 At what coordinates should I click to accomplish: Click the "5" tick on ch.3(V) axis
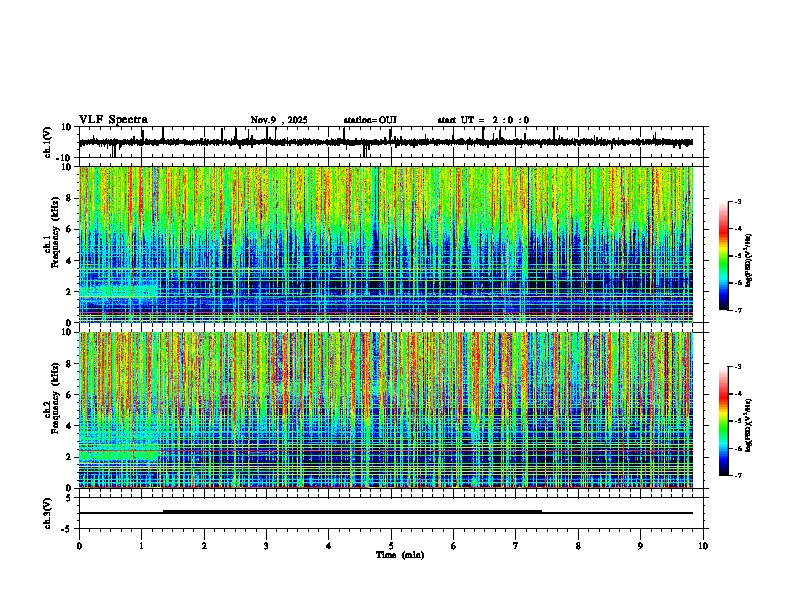(x=69, y=497)
